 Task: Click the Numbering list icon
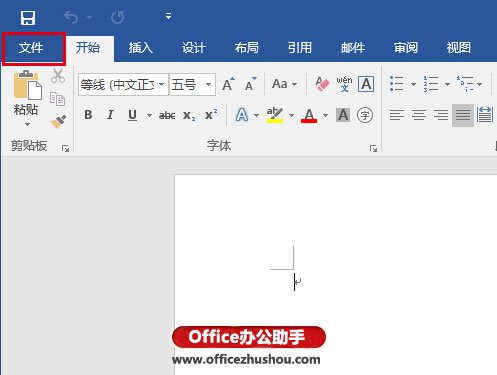pyautogui.click(x=431, y=84)
